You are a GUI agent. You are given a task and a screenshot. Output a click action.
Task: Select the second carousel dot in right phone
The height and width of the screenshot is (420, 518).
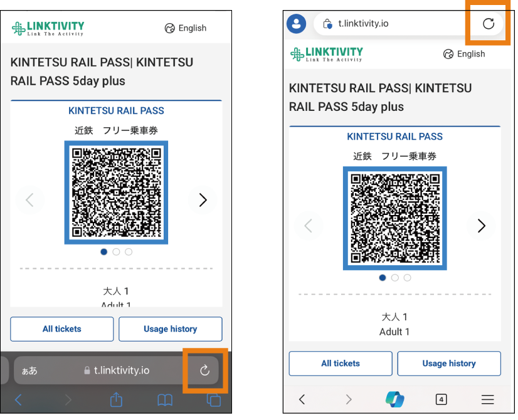(395, 278)
